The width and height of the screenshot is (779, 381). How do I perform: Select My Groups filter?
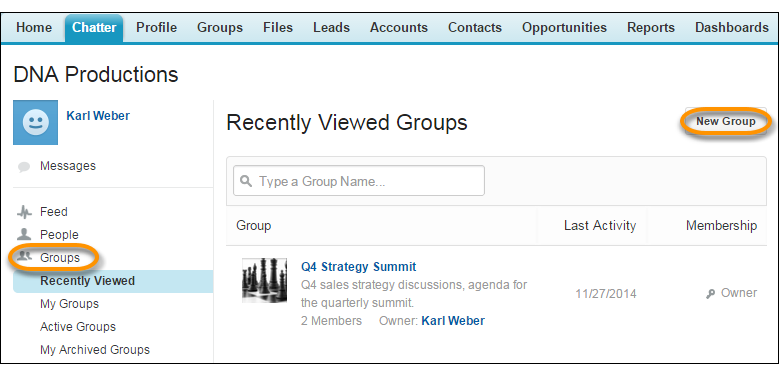tap(70, 304)
